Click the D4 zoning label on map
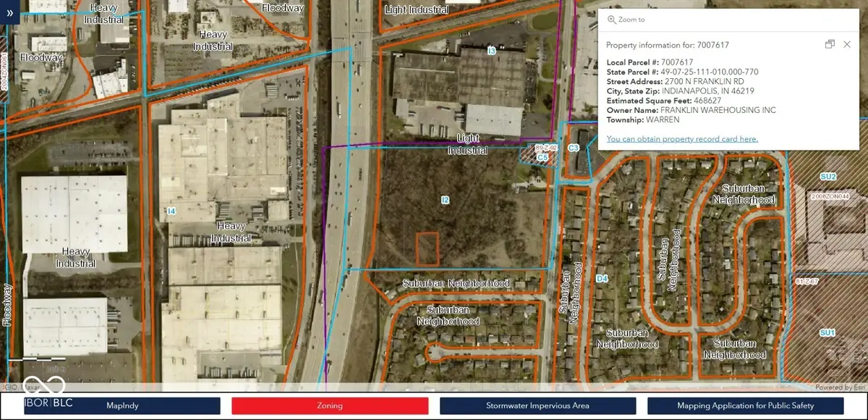The width and height of the screenshot is (868, 420). [x=601, y=278]
